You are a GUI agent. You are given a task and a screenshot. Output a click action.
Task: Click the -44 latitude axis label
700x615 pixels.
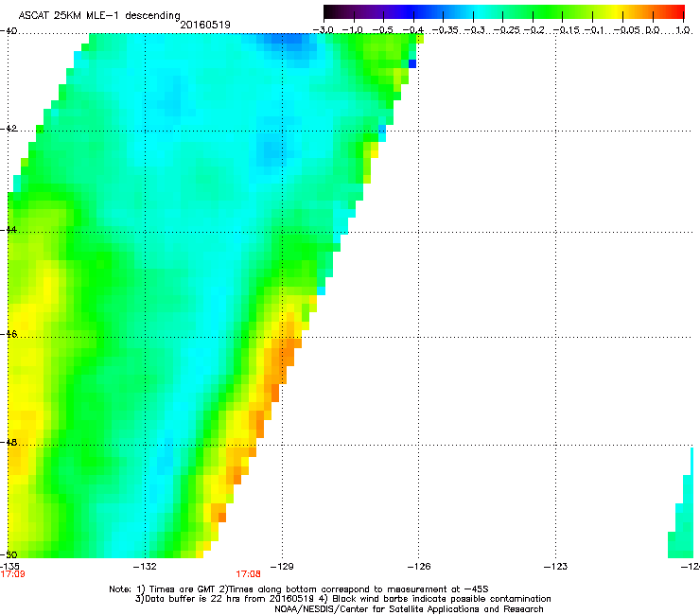(x=9, y=230)
